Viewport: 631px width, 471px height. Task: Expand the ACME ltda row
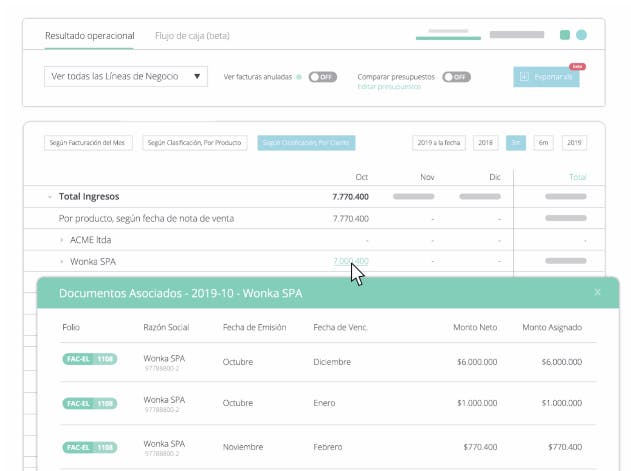pos(62,240)
